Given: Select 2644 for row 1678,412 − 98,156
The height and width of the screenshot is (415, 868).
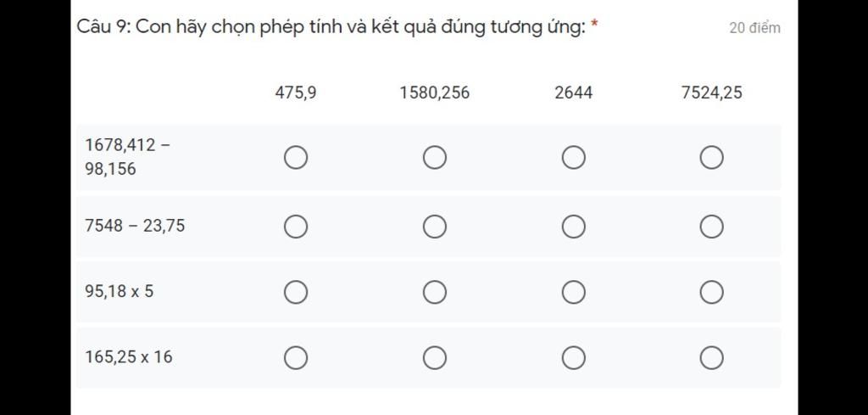Looking at the screenshot, I should pyautogui.click(x=574, y=157).
